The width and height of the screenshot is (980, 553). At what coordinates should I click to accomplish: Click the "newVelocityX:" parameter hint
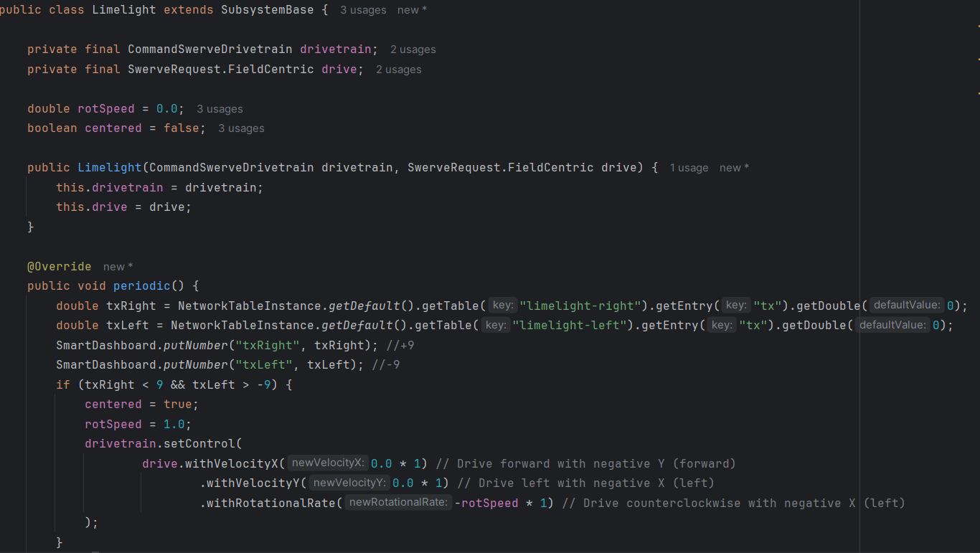click(x=329, y=463)
